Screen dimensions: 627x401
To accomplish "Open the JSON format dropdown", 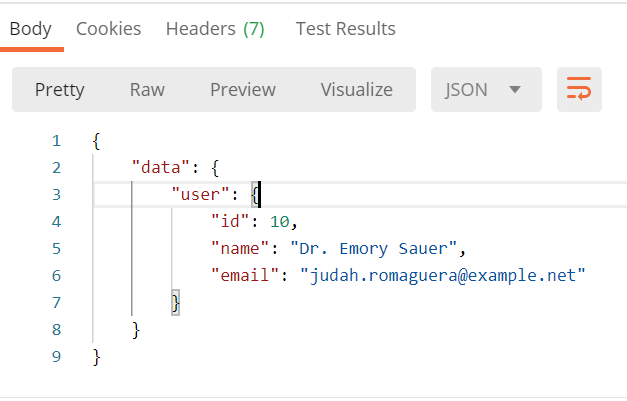I will 486,90.
